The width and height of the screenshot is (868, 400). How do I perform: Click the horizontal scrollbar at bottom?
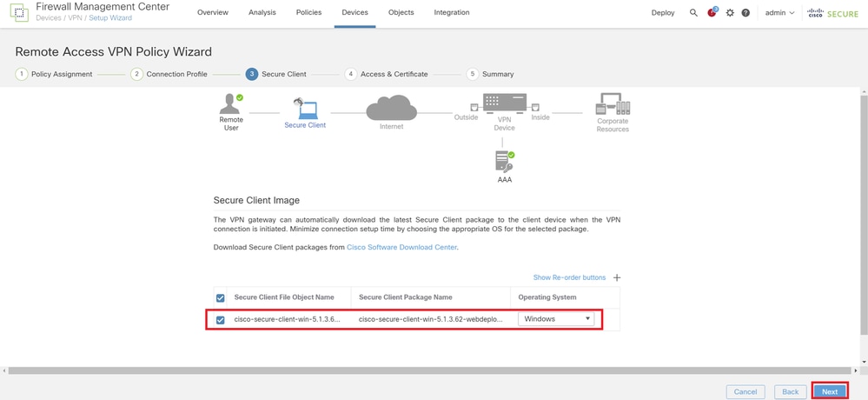[429, 370]
